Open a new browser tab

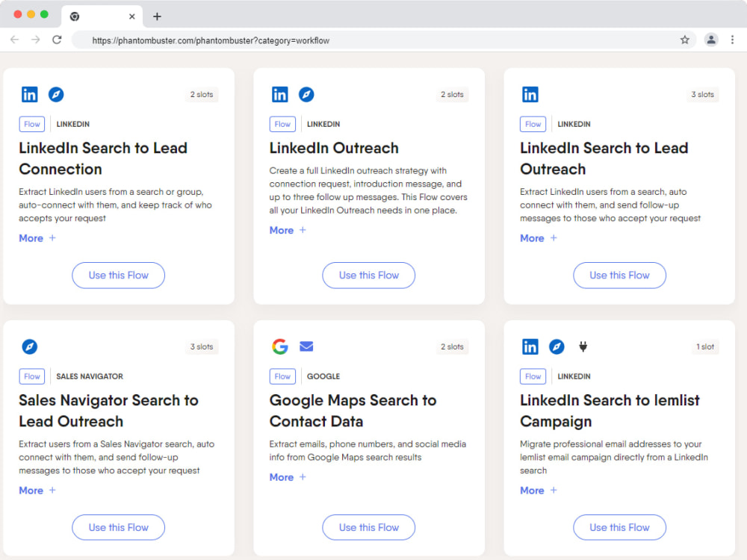[157, 16]
